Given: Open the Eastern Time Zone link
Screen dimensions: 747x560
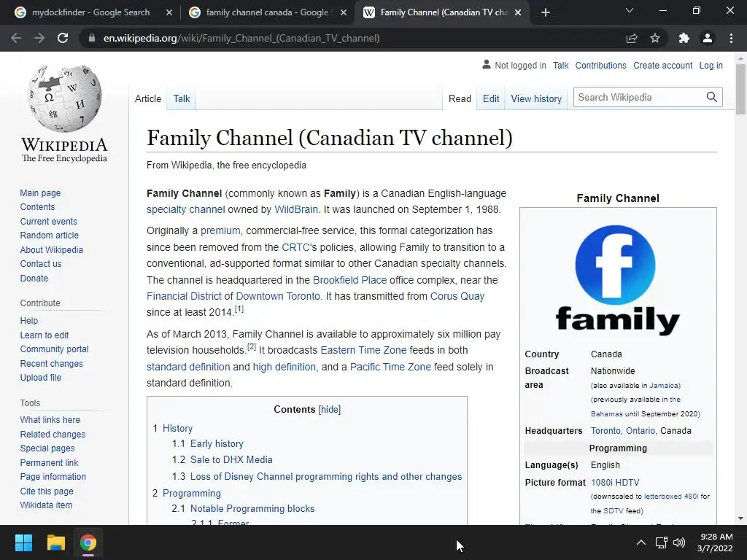Looking at the screenshot, I should 363,350.
